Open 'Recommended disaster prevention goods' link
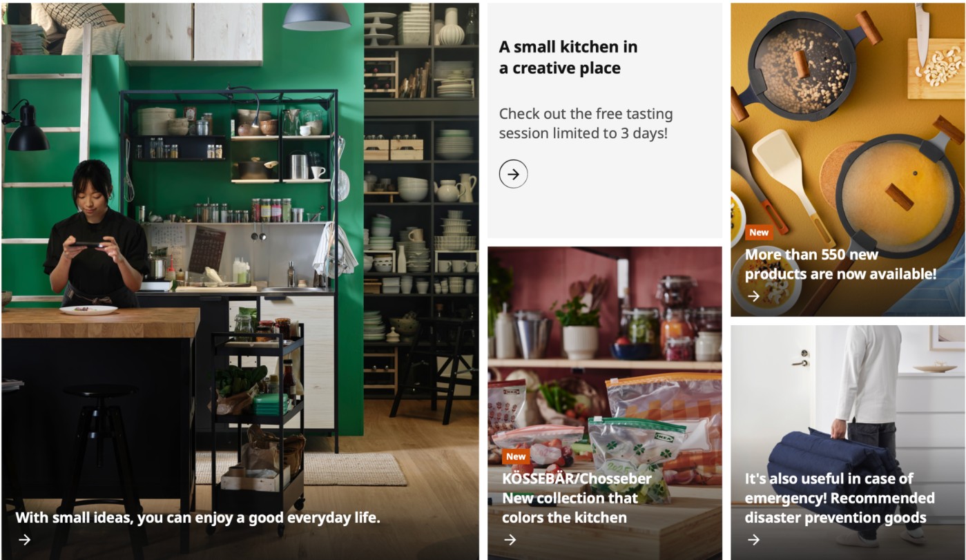 pos(840,498)
